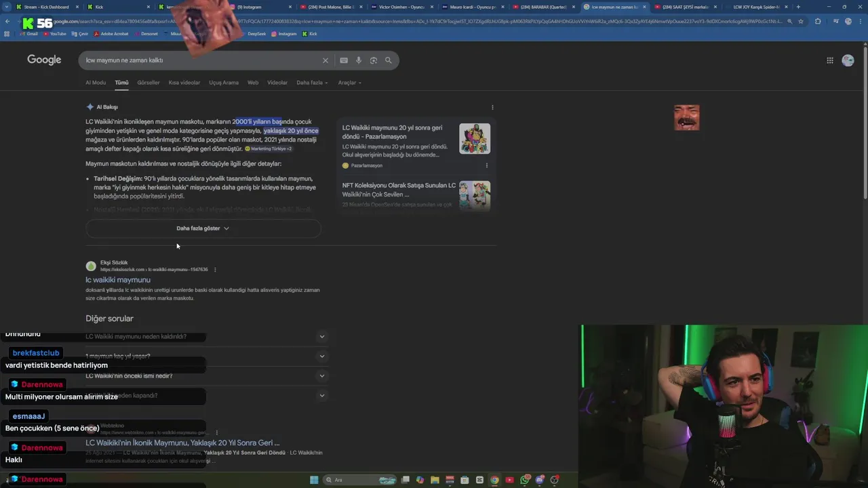868x488 pixels.
Task: Go back with the browser back arrow
Action: (7, 21)
